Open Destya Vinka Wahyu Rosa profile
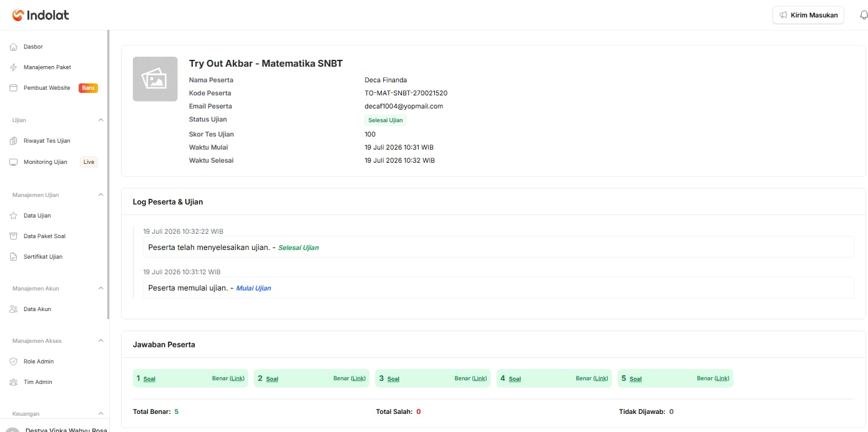 (x=56, y=429)
